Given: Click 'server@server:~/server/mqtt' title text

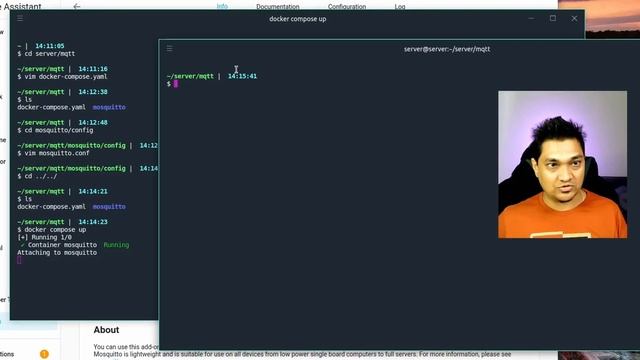Looking at the screenshot, I should coord(447,49).
